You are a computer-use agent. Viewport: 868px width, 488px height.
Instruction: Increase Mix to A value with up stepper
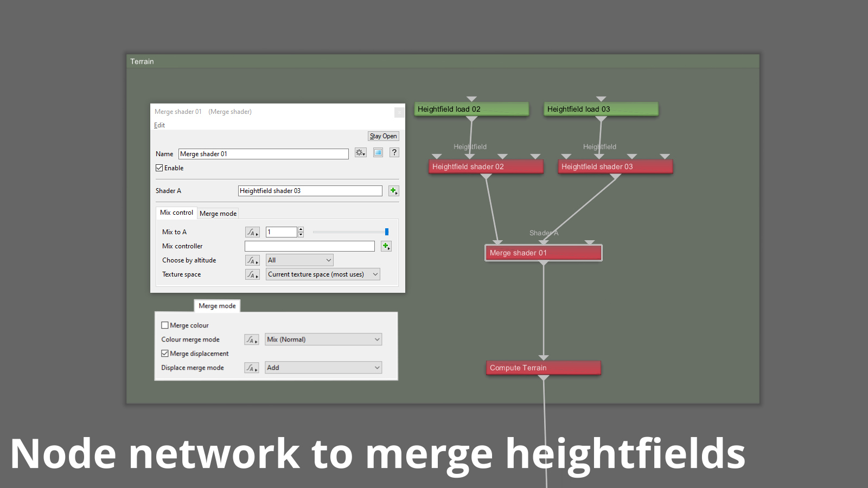coord(301,229)
